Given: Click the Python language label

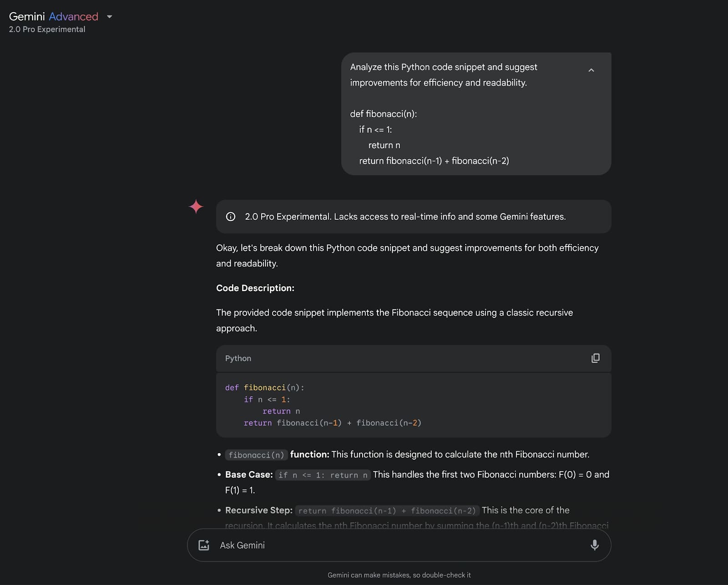Looking at the screenshot, I should coord(238,358).
